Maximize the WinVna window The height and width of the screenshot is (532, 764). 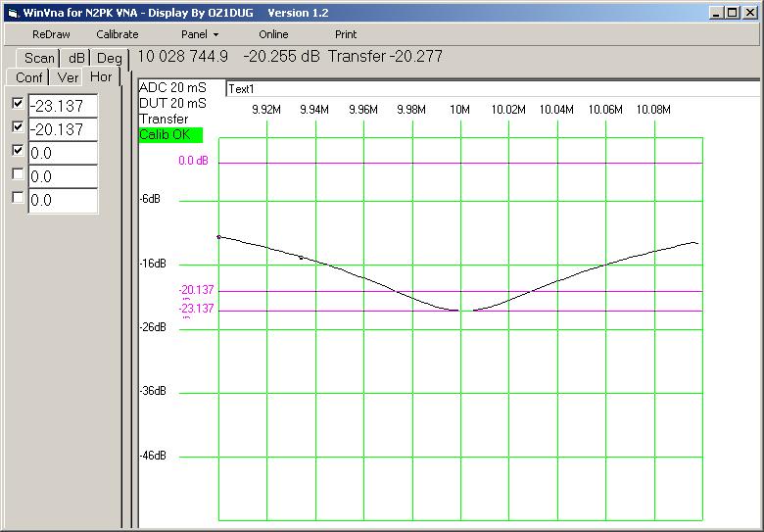pyautogui.click(x=733, y=13)
